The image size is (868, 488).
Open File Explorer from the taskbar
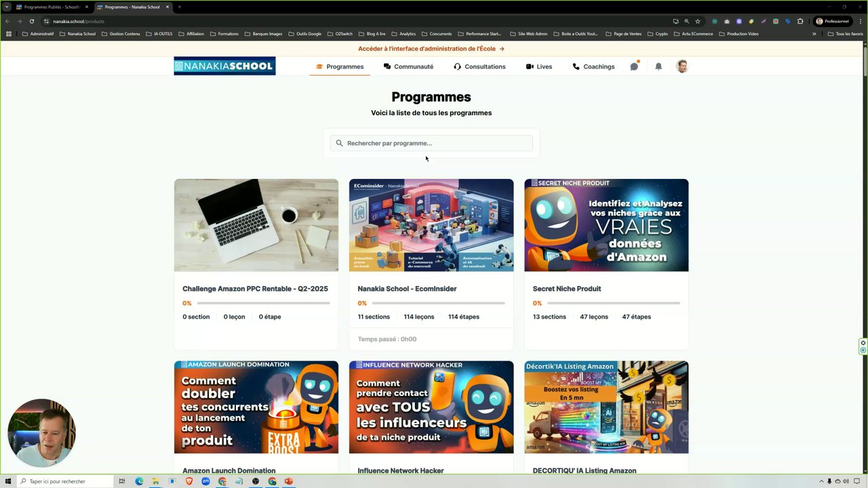[155, 481]
